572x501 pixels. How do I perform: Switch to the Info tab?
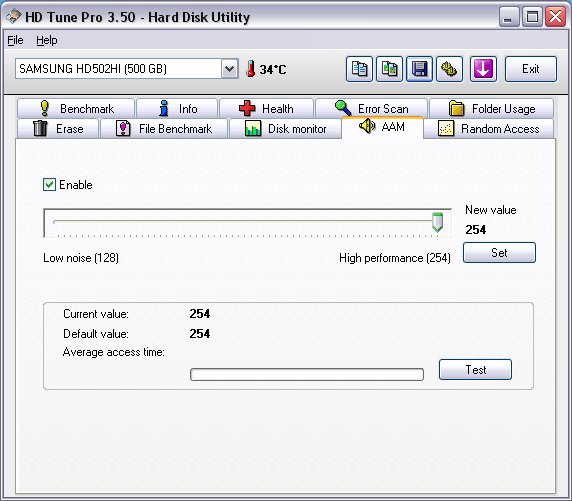(177, 108)
